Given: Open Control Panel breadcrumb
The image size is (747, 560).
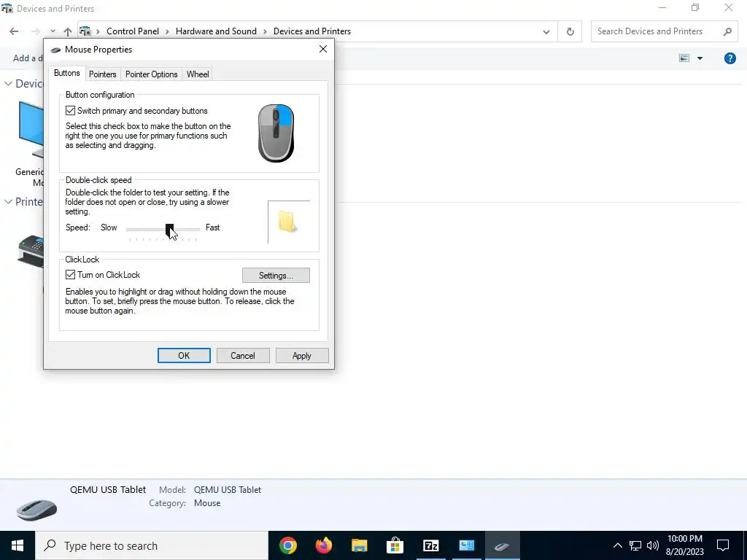Looking at the screenshot, I should click(133, 31).
